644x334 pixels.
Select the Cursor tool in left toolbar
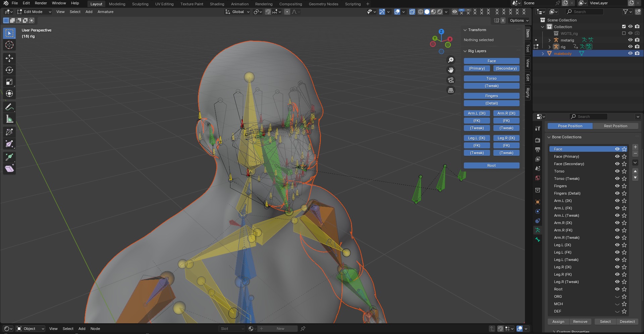coord(9,45)
